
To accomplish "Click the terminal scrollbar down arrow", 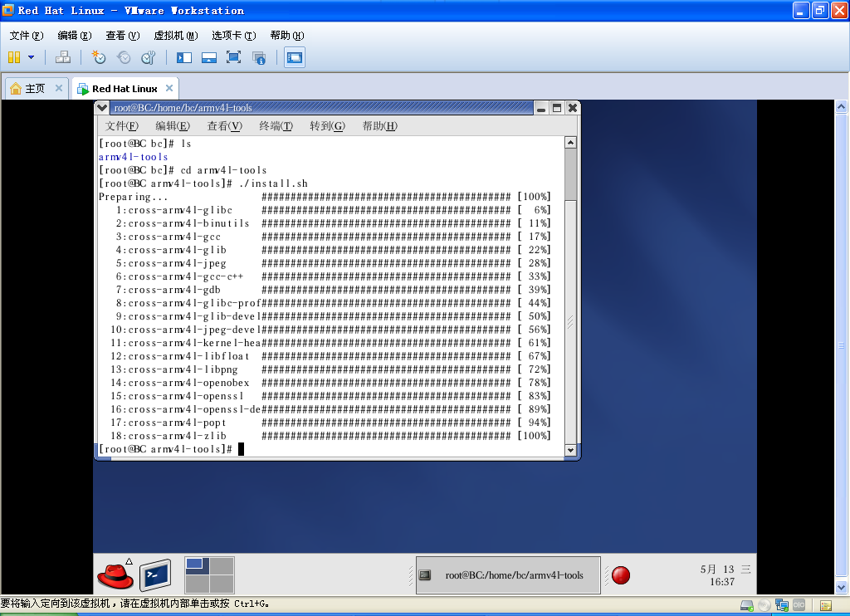I will point(570,450).
